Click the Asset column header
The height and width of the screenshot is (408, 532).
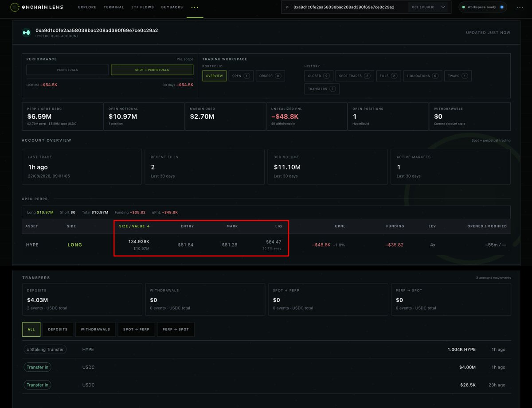coord(32,226)
